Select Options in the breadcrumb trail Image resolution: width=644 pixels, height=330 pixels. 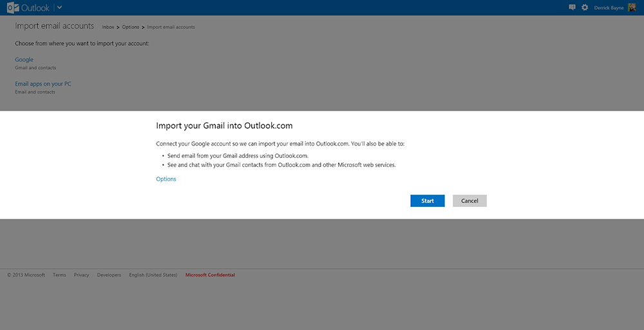point(131,27)
